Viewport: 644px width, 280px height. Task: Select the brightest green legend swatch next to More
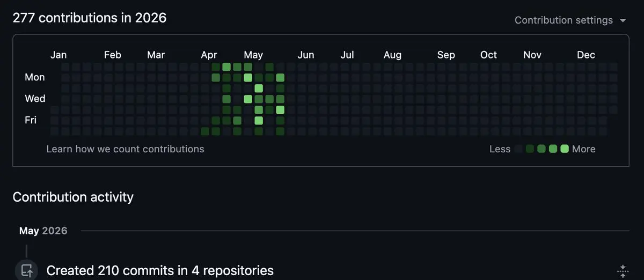(x=565, y=149)
